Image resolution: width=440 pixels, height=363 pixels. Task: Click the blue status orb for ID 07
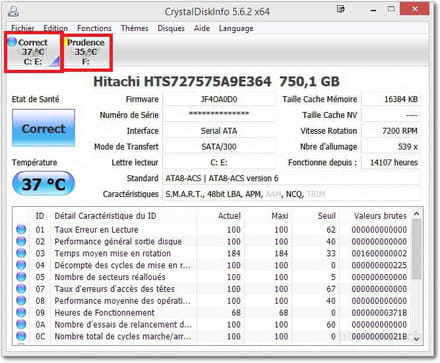(x=21, y=289)
